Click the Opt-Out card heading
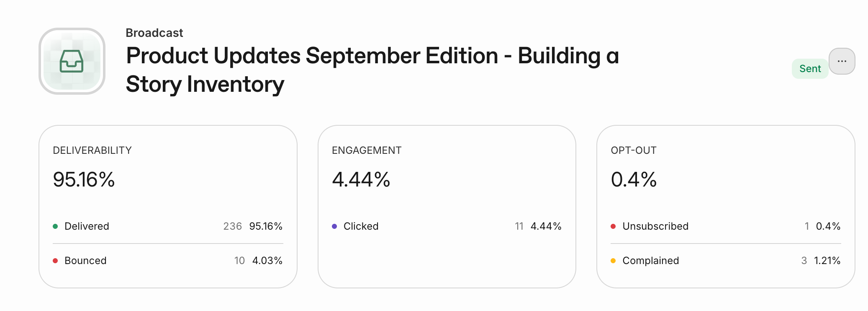 pyautogui.click(x=634, y=150)
